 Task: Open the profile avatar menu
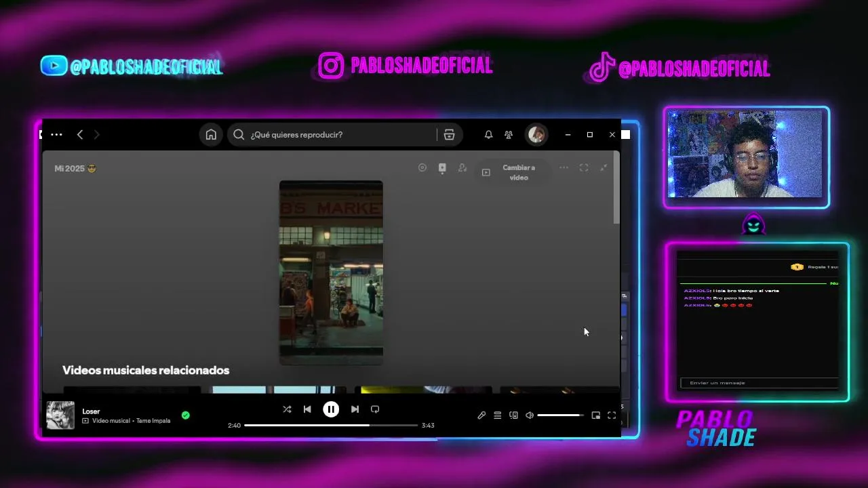pos(536,134)
